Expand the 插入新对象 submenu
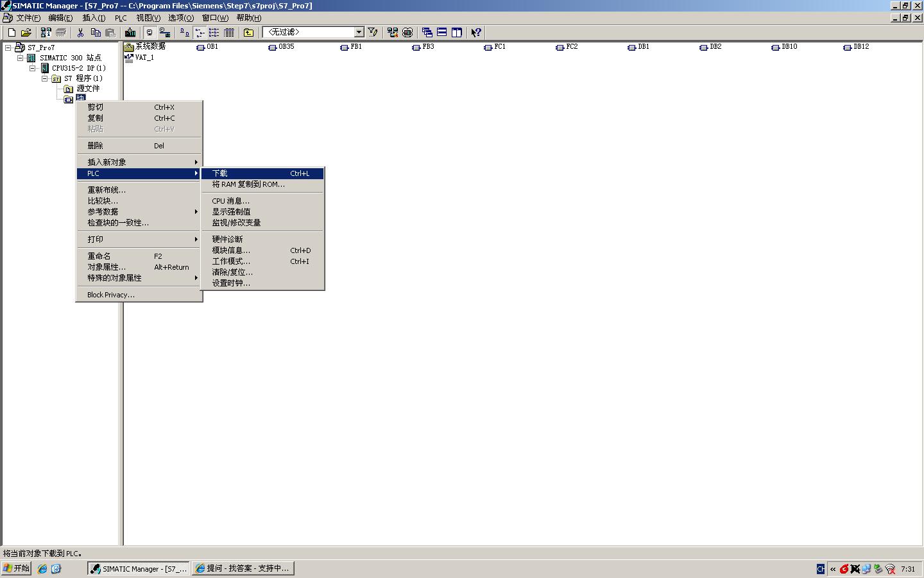The image size is (924, 578). (x=139, y=162)
